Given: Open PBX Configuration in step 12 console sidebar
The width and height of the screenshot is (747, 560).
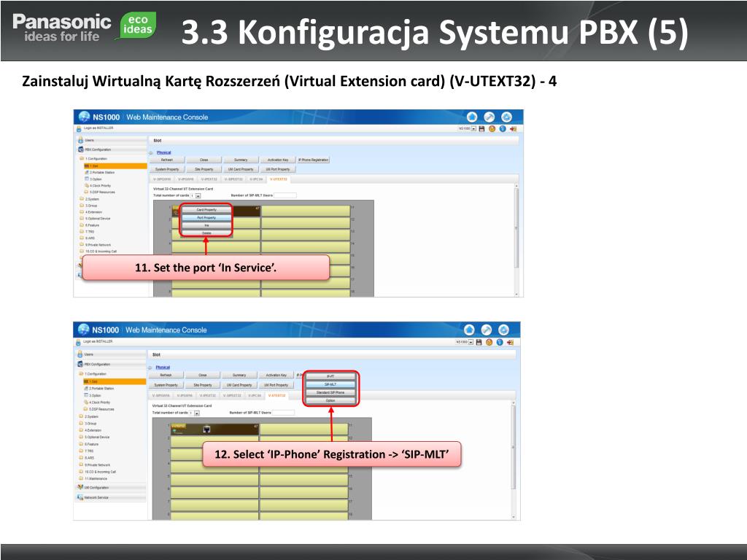Looking at the screenshot, I should [x=111, y=365].
